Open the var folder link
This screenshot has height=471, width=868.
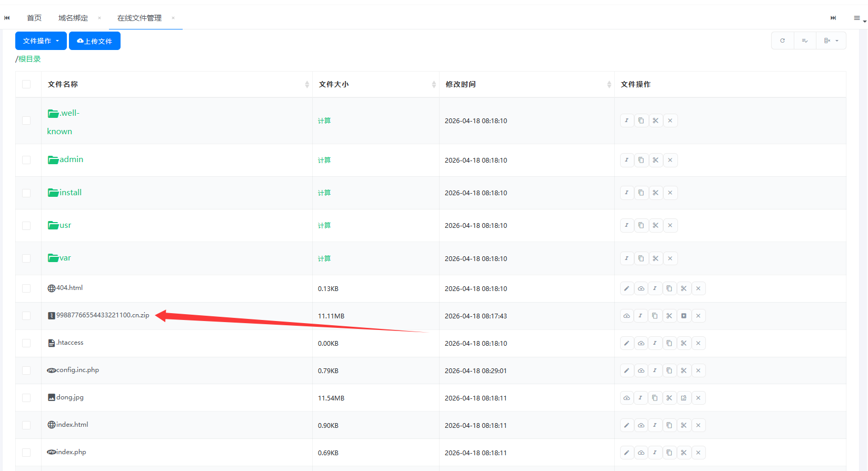(65, 258)
